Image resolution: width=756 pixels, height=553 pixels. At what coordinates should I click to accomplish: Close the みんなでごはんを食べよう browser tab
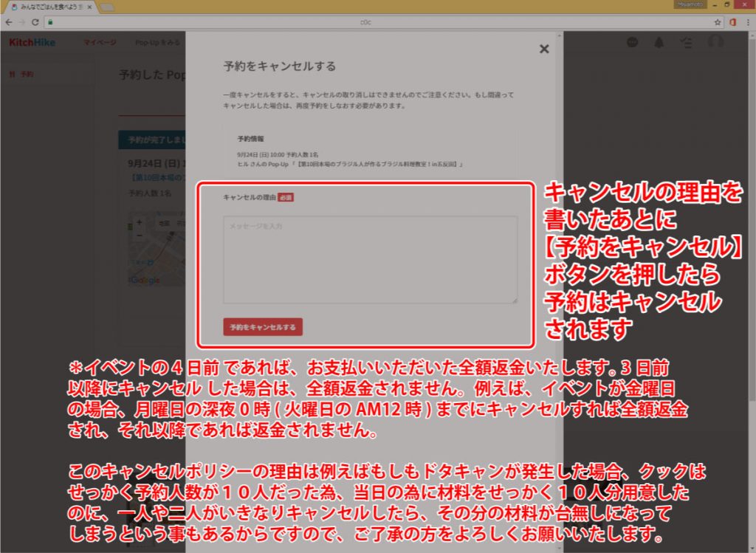pos(89,7)
